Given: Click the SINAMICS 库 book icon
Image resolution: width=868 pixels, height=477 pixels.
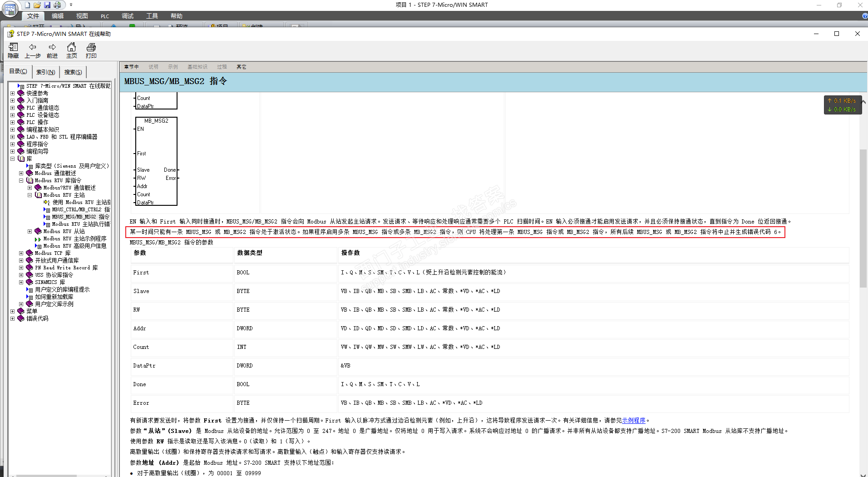Looking at the screenshot, I should click(x=30, y=282).
